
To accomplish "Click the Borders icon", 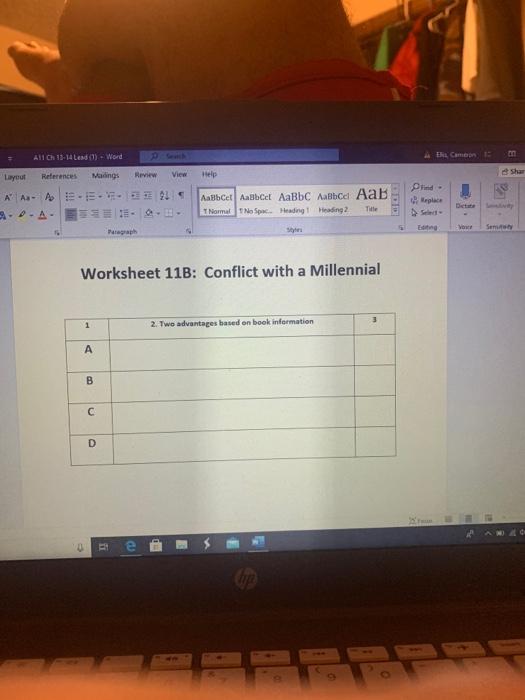I will pos(168,213).
